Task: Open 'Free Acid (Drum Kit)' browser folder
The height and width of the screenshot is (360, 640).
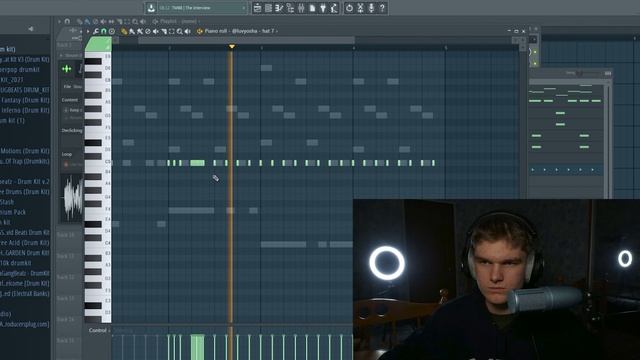Action: pos(25,242)
